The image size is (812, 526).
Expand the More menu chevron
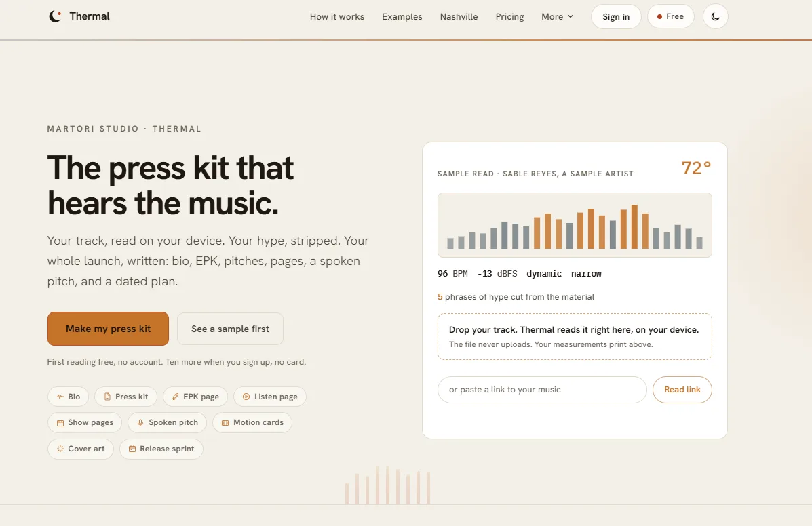pyautogui.click(x=570, y=16)
